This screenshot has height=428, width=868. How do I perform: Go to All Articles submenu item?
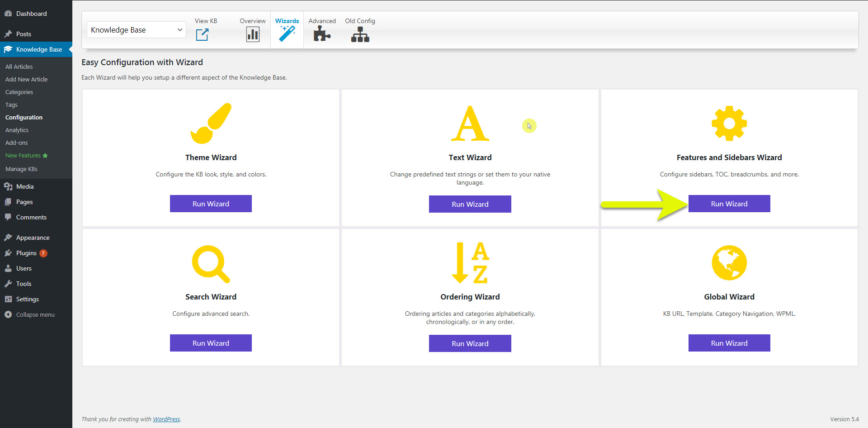tap(19, 67)
